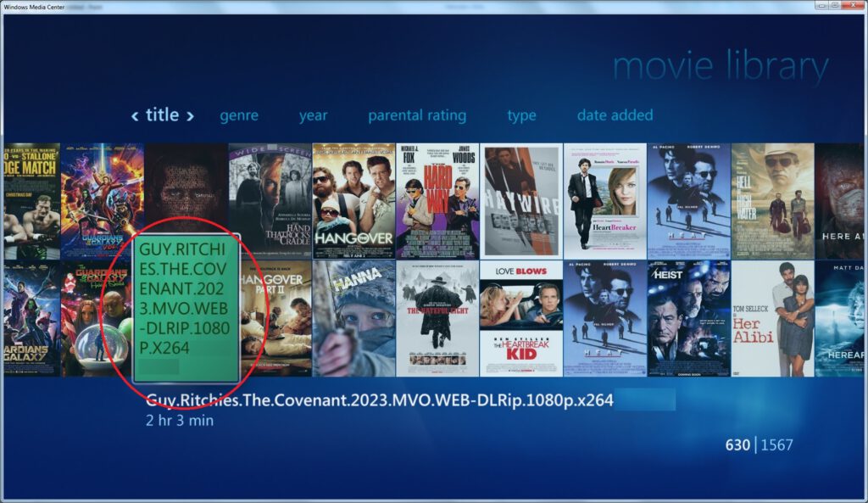Open the Matt Damon Hereafter poster
Viewport: 868px width, 503px height.
(839, 319)
